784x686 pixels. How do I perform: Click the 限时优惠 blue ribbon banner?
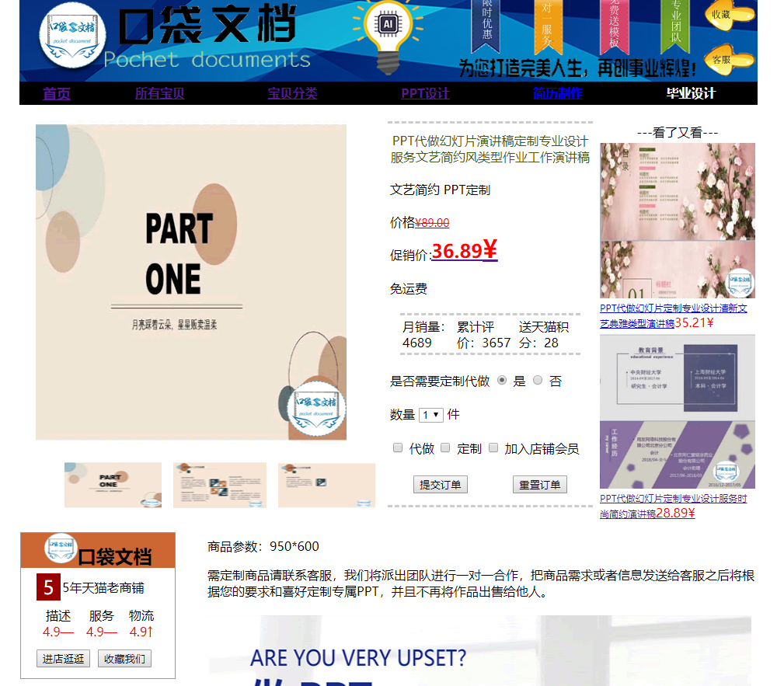(486, 25)
